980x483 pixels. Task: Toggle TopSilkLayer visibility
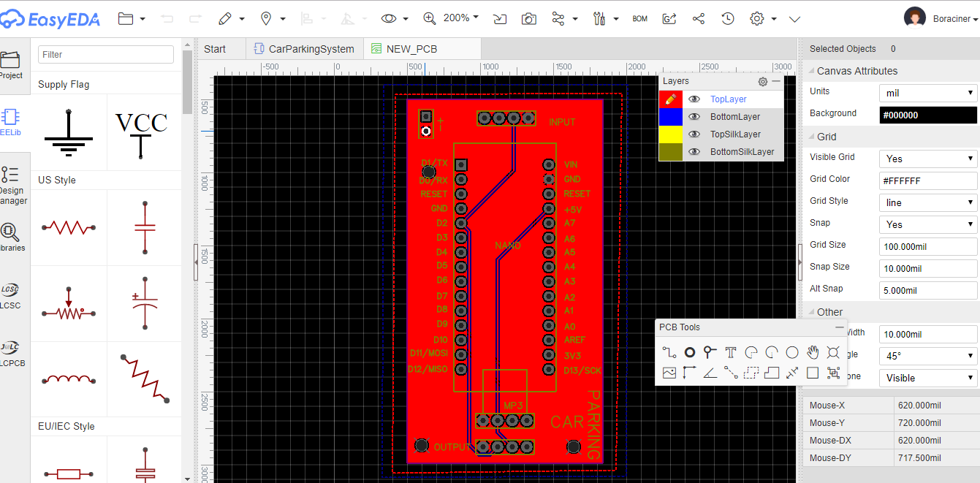click(694, 134)
